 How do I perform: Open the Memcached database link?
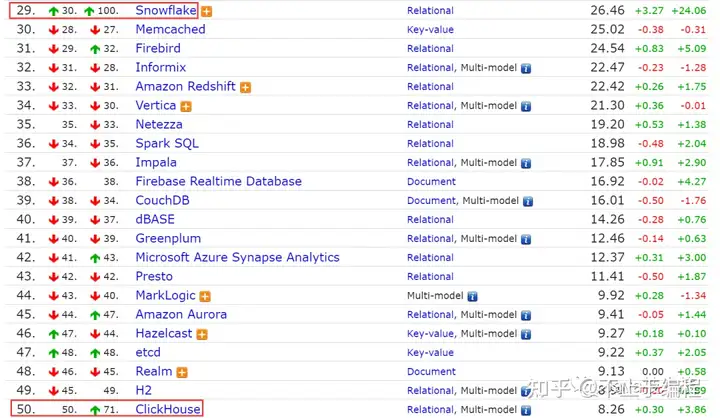coord(170,29)
